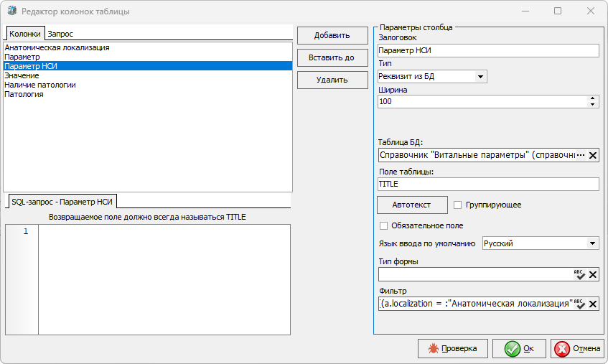Select column Анатомическая локализация in list
Screen dimensions: 608x364
tap(147, 47)
